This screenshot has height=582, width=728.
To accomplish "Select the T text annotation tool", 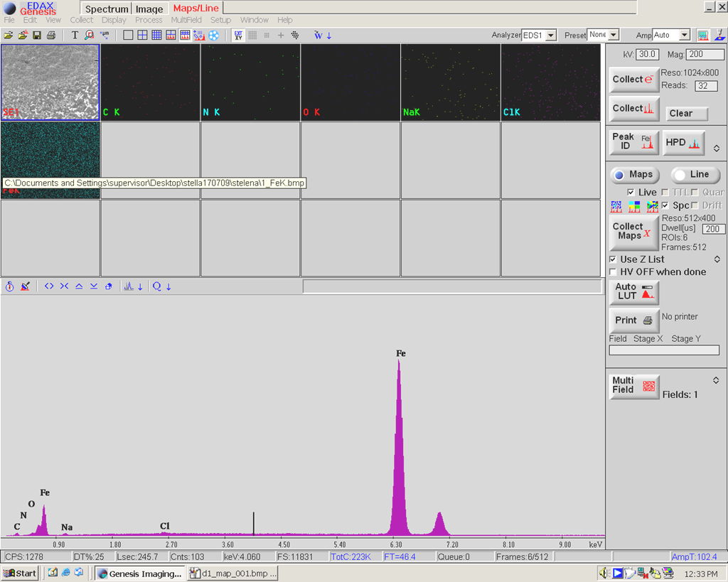I will [x=75, y=36].
